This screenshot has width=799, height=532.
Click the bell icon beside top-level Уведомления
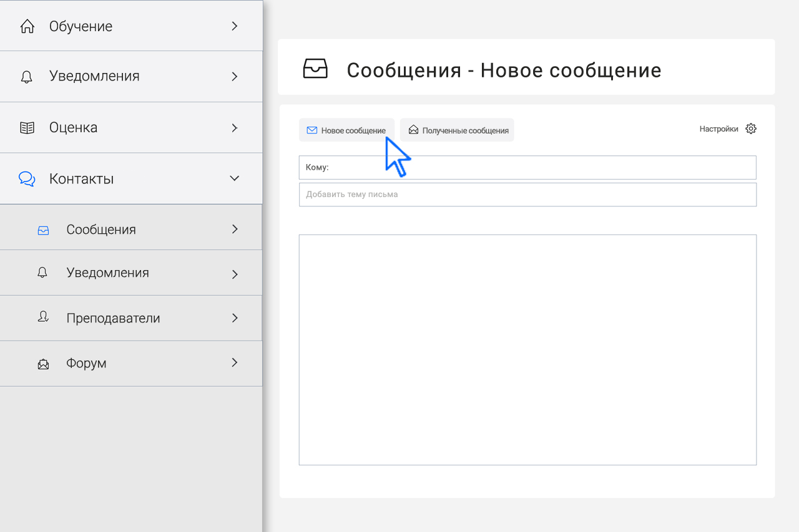click(x=27, y=77)
